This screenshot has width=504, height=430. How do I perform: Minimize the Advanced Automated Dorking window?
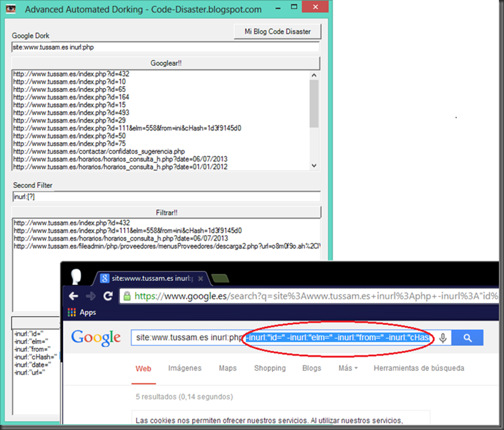point(277,8)
